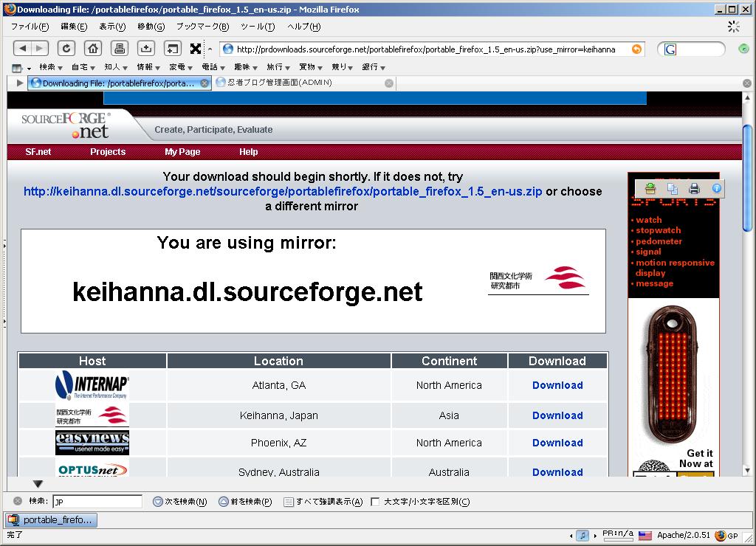The image size is (756, 546).
Task: Stop loading with the black X icon
Action: pyautogui.click(x=195, y=49)
